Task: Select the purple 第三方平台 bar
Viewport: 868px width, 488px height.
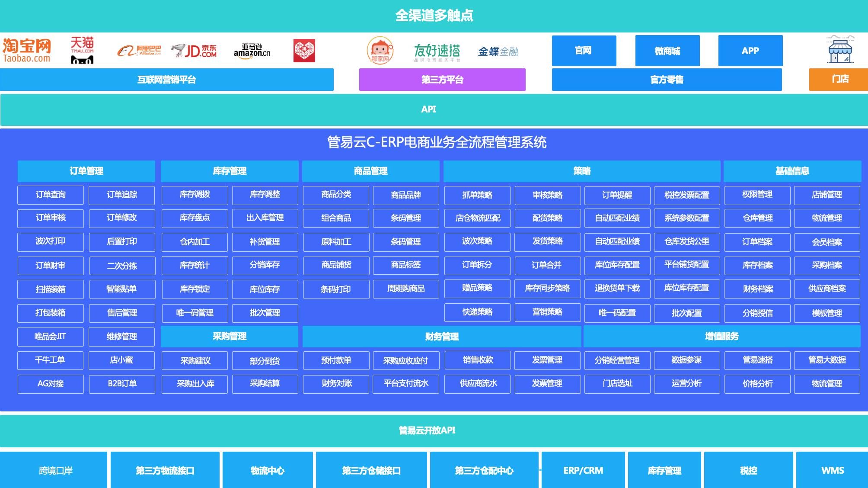Action: pos(442,80)
